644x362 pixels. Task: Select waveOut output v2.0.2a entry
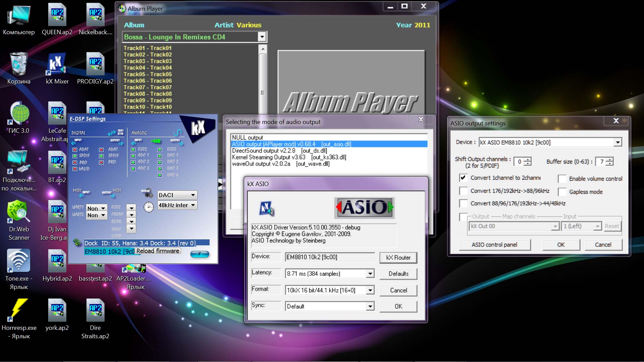coord(329,164)
